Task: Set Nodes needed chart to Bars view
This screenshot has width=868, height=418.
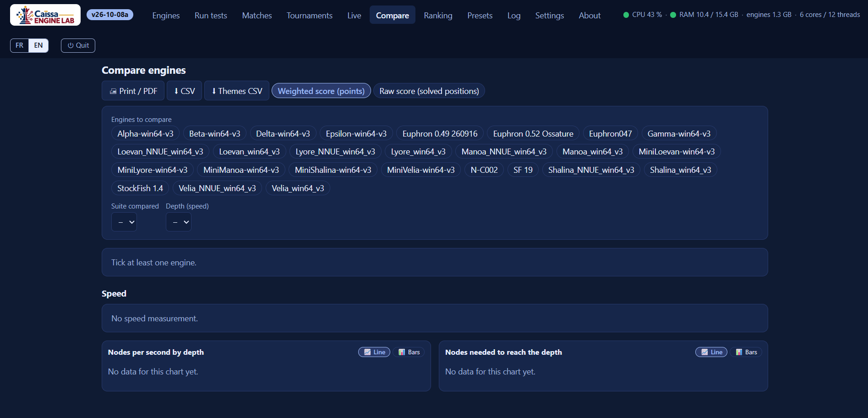Action: click(x=746, y=352)
